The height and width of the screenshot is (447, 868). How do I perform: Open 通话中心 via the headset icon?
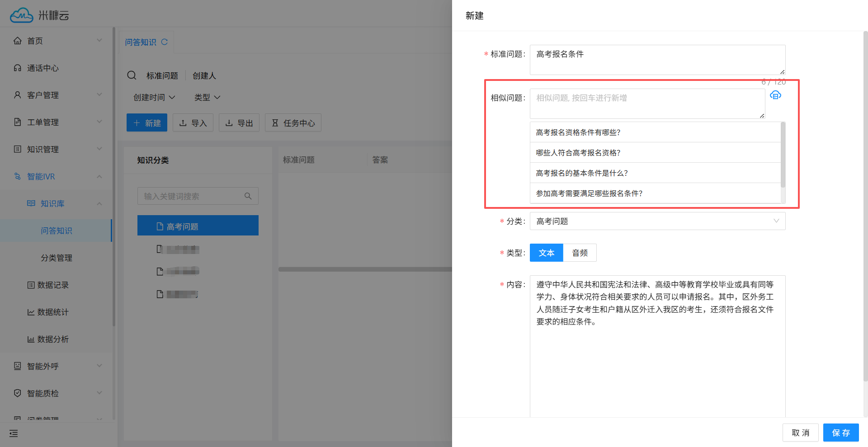coord(17,67)
